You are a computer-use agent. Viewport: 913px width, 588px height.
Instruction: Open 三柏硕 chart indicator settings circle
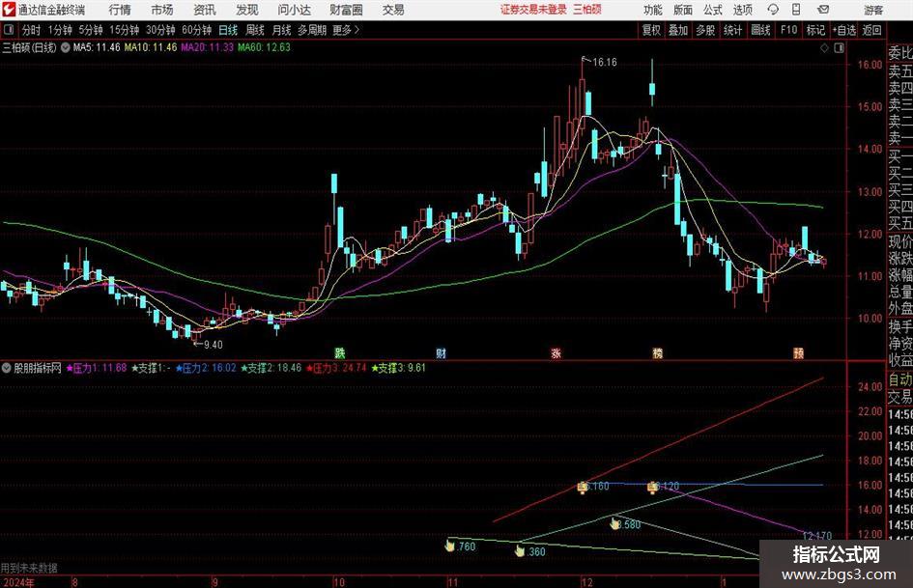(66, 47)
